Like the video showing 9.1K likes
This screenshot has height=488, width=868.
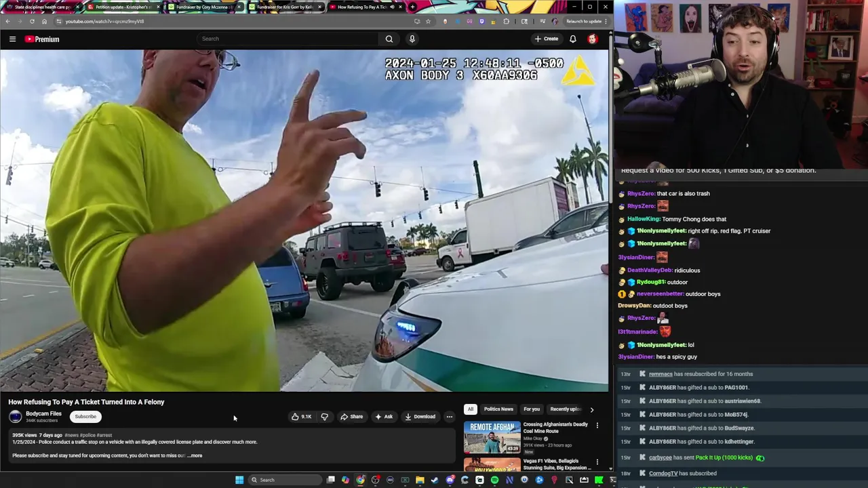301,417
